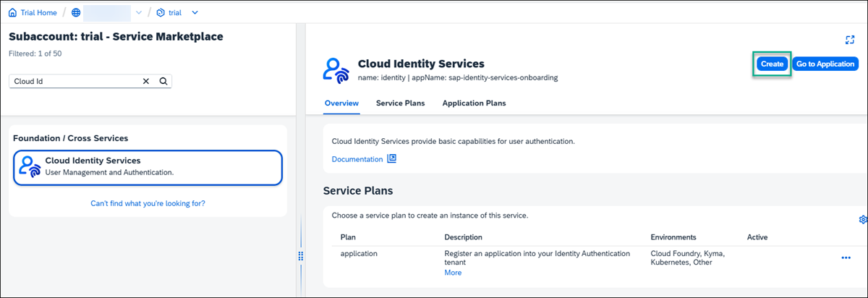Switch to the Application Plans tab
This screenshot has width=868, height=298.
point(474,103)
